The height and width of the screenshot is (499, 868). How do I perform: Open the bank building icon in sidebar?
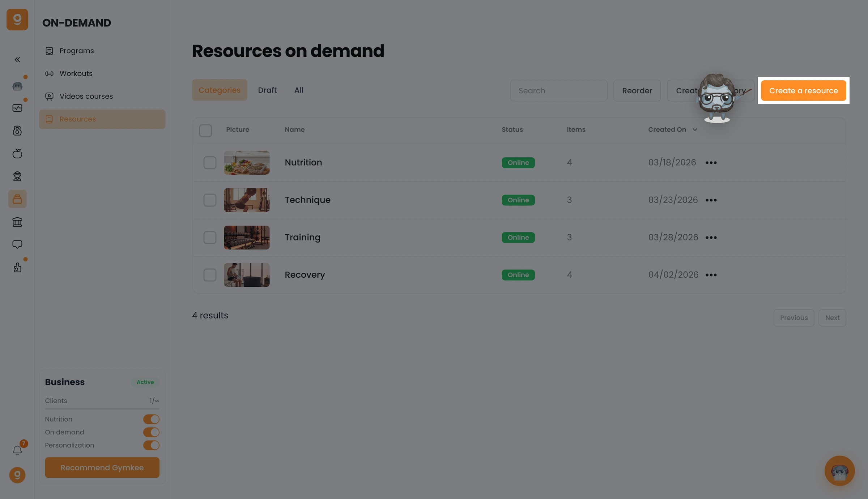pyautogui.click(x=17, y=222)
